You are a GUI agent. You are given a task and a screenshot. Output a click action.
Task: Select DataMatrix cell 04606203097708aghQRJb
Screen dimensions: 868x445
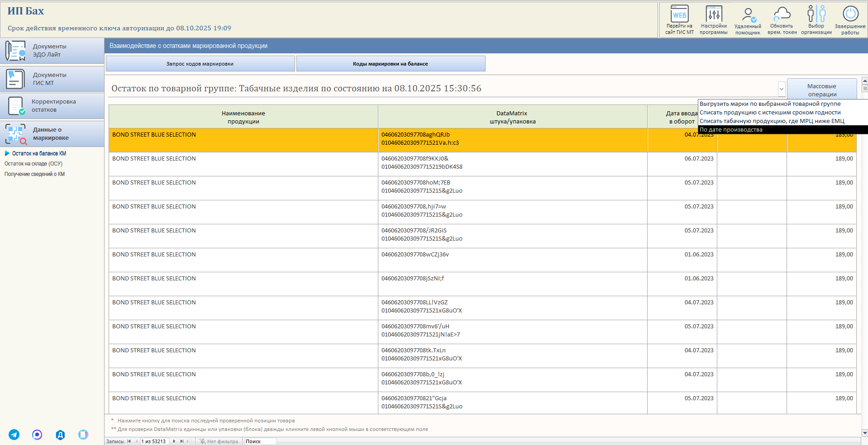tap(513, 140)
